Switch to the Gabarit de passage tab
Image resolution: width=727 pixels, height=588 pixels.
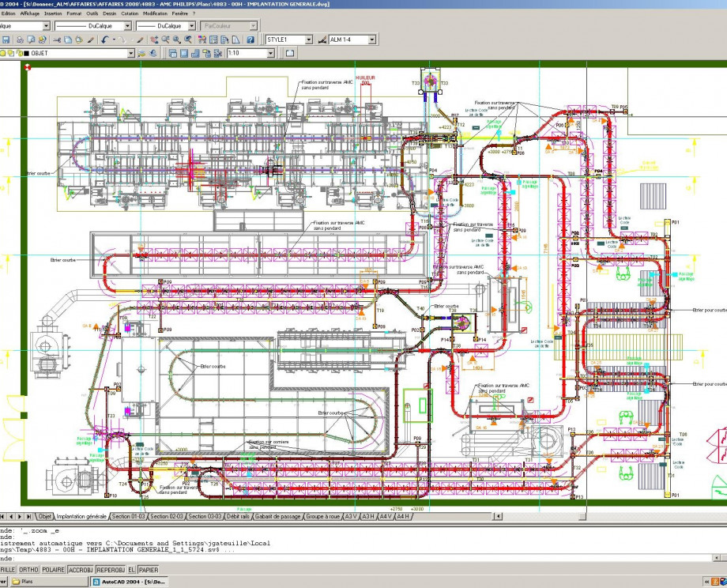click(x=277, y=516)
